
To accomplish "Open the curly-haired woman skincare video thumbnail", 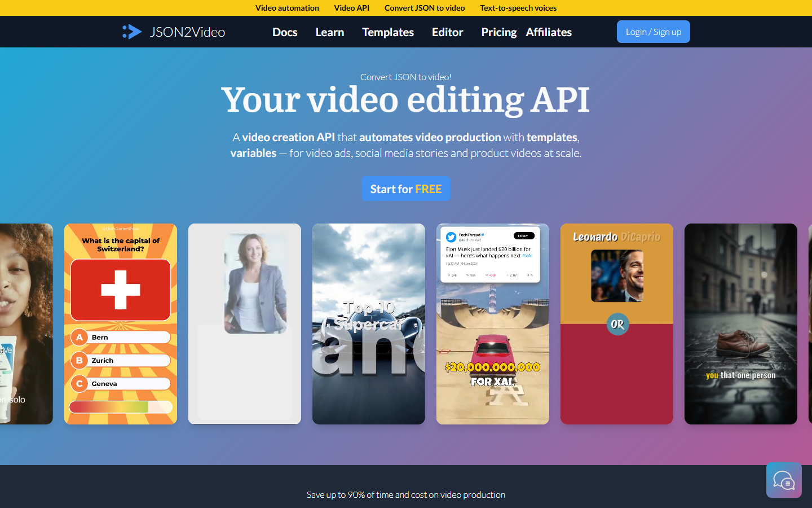I will (x=27, y=324).
